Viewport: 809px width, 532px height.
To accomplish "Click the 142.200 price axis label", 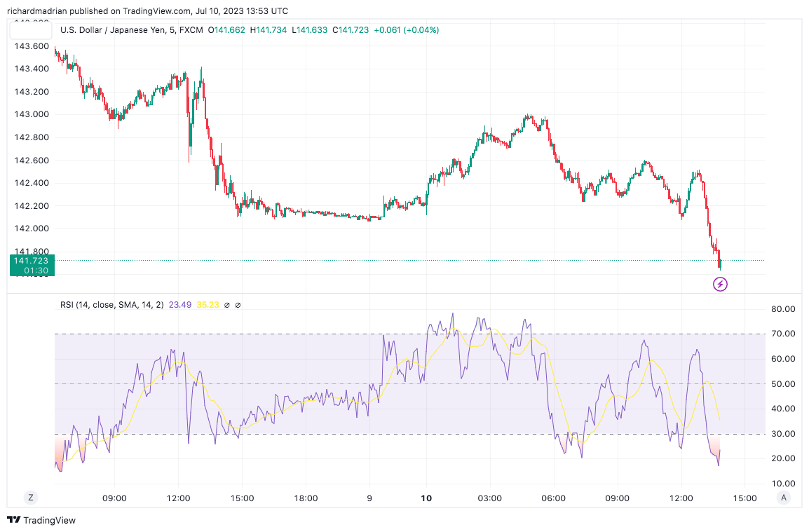I will pyautogui.click(x=32, y=205).
